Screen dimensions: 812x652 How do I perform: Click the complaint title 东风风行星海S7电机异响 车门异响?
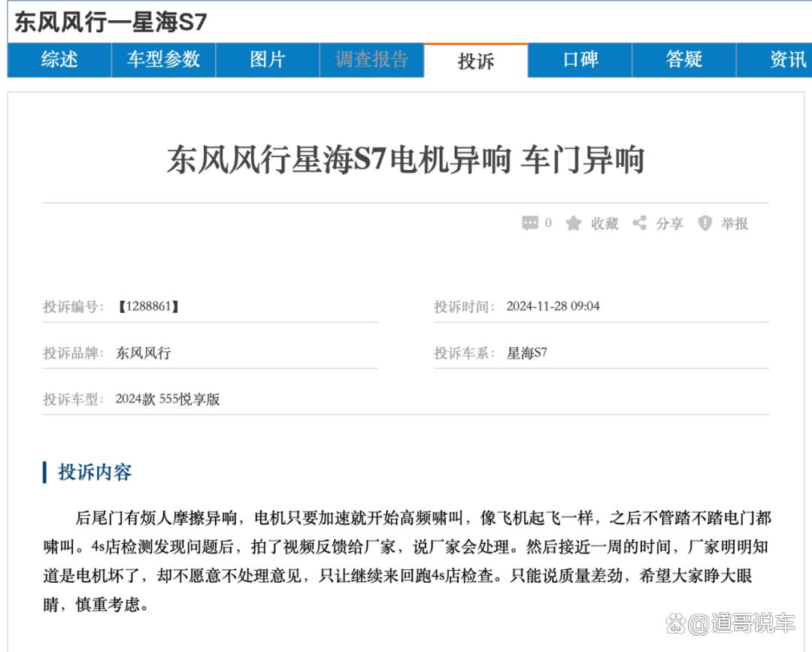click(x=405, y=159)
